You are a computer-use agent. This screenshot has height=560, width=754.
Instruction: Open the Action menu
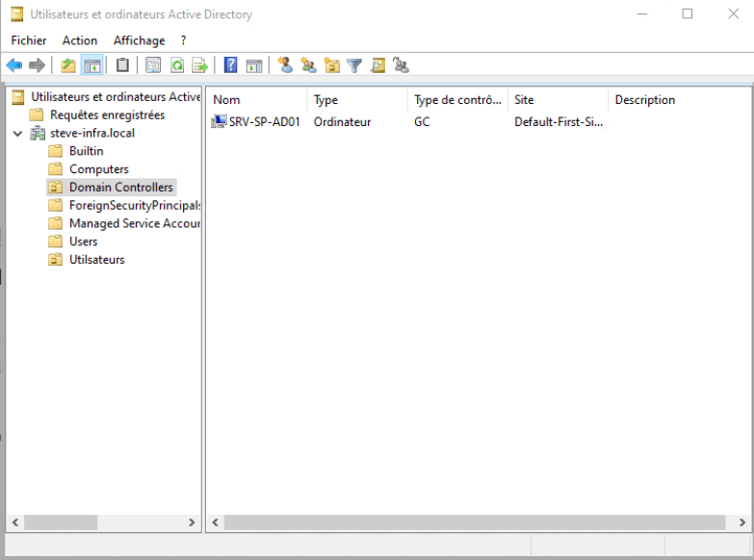pos(80,40)
